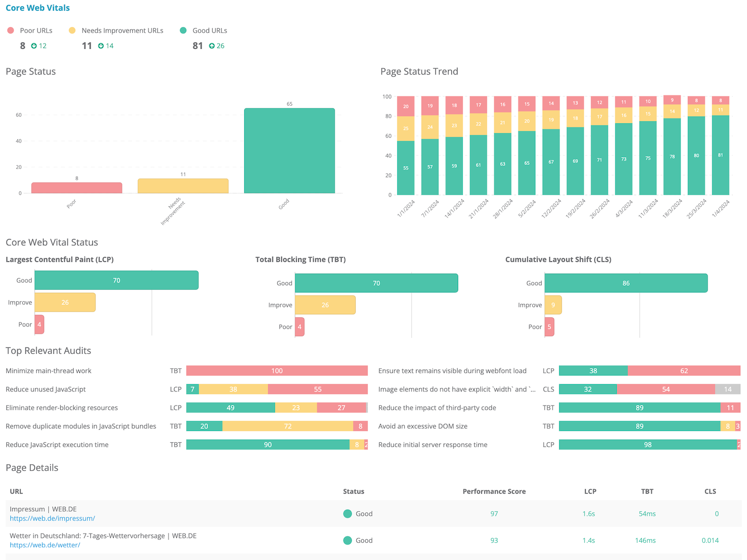The height and width of the screenshot is (560, 747).
Task: Click 'Reduce JavaScript execution time' audit label
Action: click(x=57, y=445)
